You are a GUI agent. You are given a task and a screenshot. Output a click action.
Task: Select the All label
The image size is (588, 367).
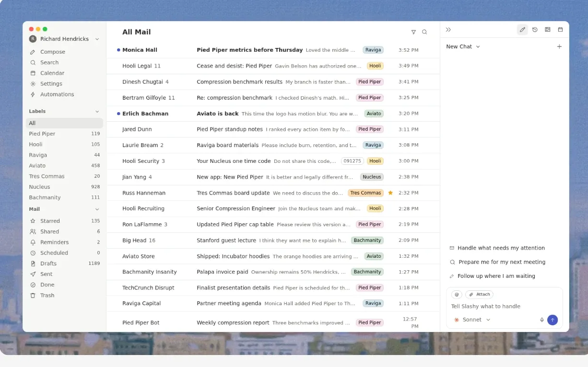(x=64, y=123)
